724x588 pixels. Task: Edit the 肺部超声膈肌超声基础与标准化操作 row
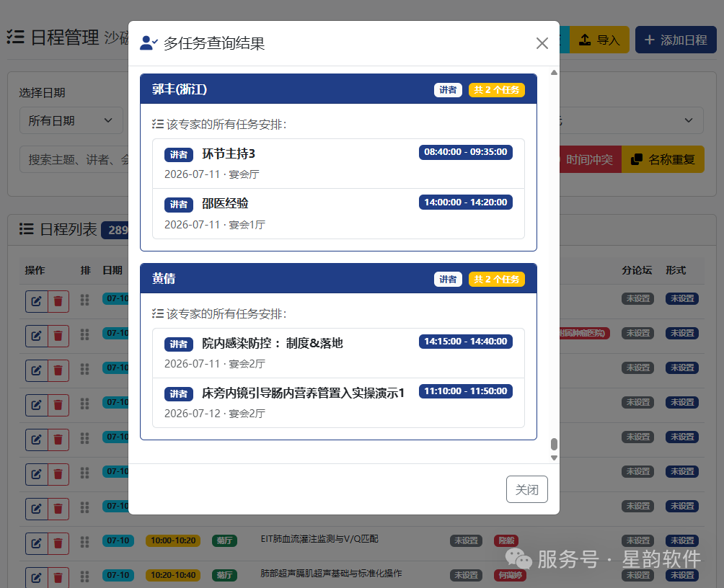pyautogui.click(x=37, y=577)
